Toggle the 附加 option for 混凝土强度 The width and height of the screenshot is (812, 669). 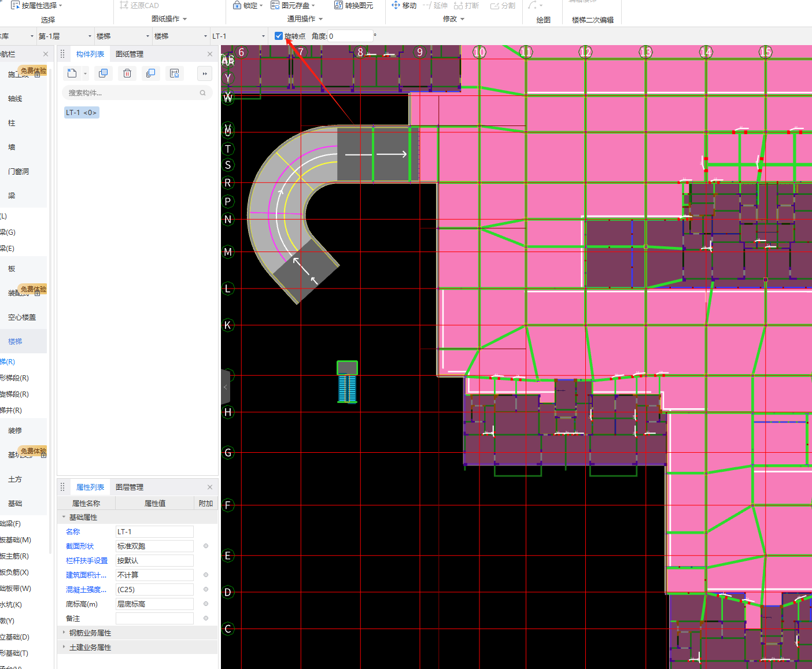click(x=206, y=589)
